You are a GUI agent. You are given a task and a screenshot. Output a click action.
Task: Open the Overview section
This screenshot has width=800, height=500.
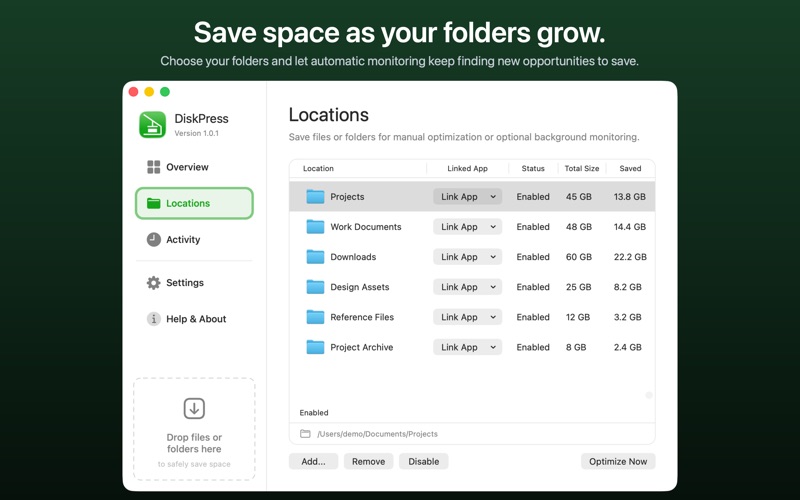pyautogui.click(x=194, y=167)
